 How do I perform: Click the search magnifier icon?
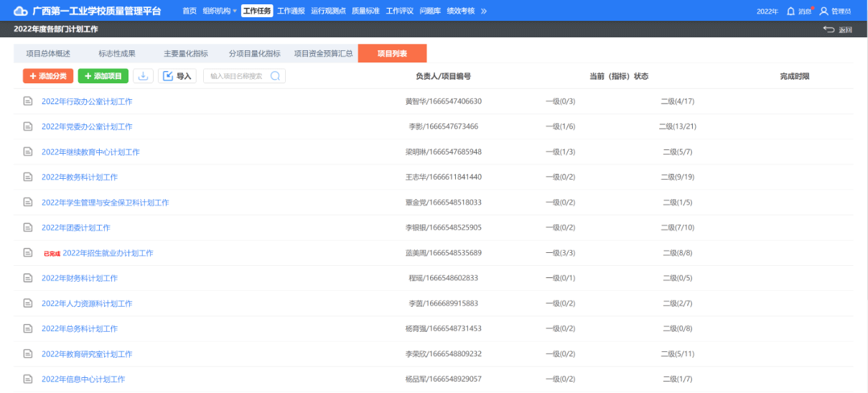point(275,76)
